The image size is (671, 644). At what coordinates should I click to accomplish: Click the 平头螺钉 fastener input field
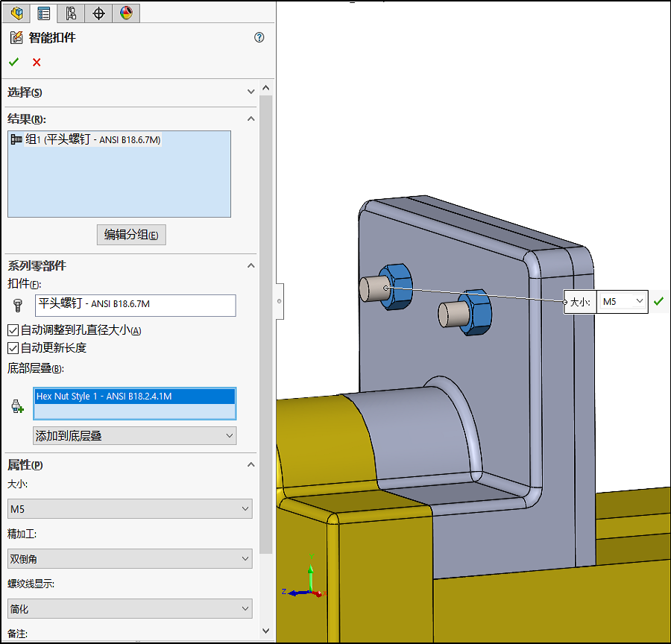135,304
